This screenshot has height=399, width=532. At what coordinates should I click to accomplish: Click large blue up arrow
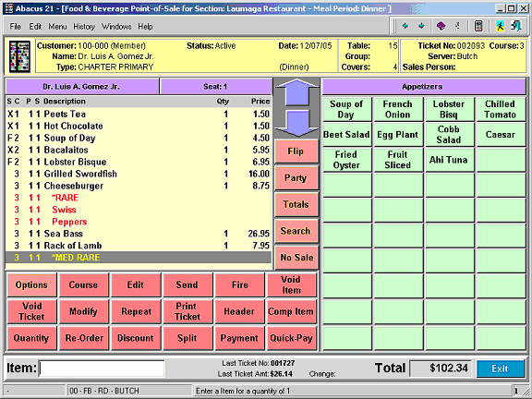click(296, 92)
